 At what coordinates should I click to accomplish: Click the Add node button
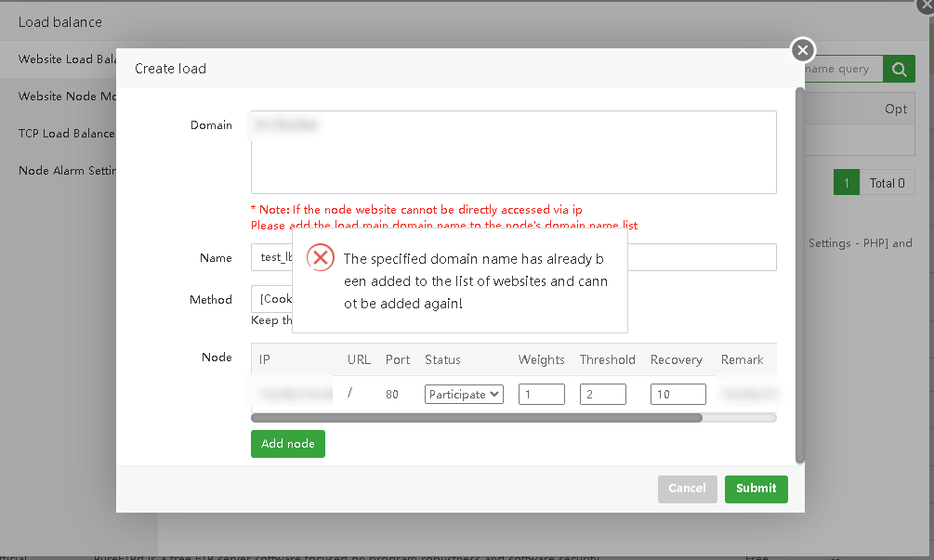[x=288, y=444]
